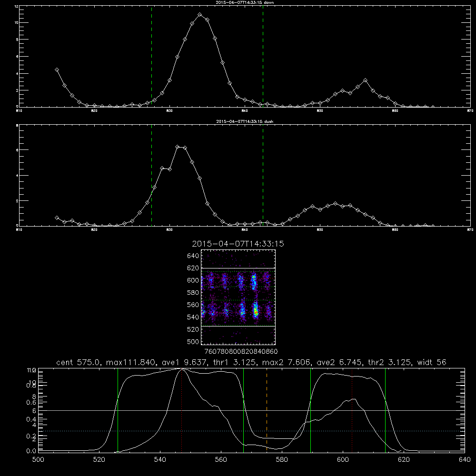The image size is (476, 476).
Task: Click the '10' y-axis label of the dawn plot
Action: click(x=17, y=23)
